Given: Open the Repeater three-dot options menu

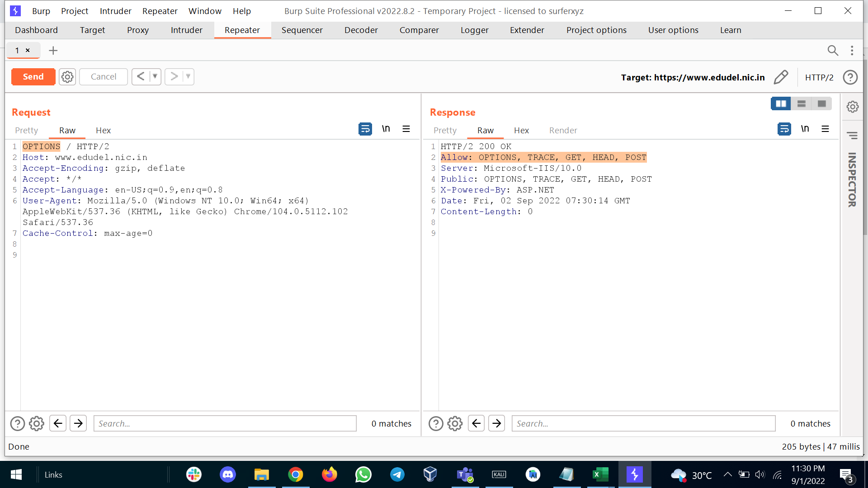Looking at the screenshot, I should tap(852, 51).
